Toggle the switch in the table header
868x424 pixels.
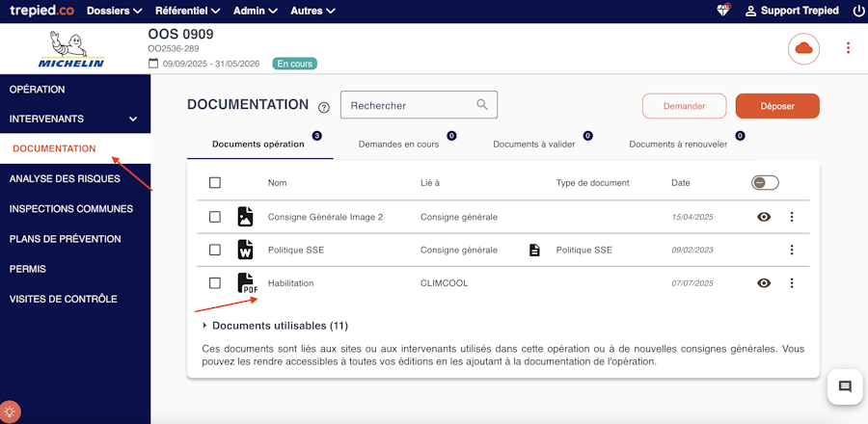765,183
